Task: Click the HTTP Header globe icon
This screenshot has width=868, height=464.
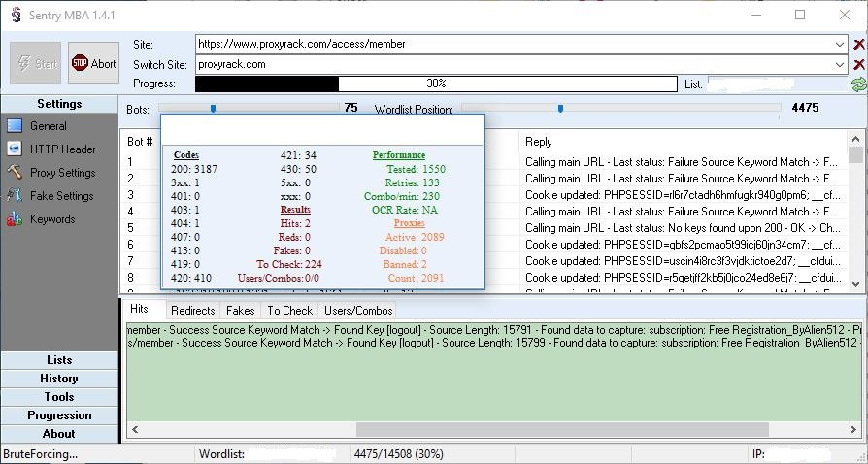Action: [x=15, y=149]
